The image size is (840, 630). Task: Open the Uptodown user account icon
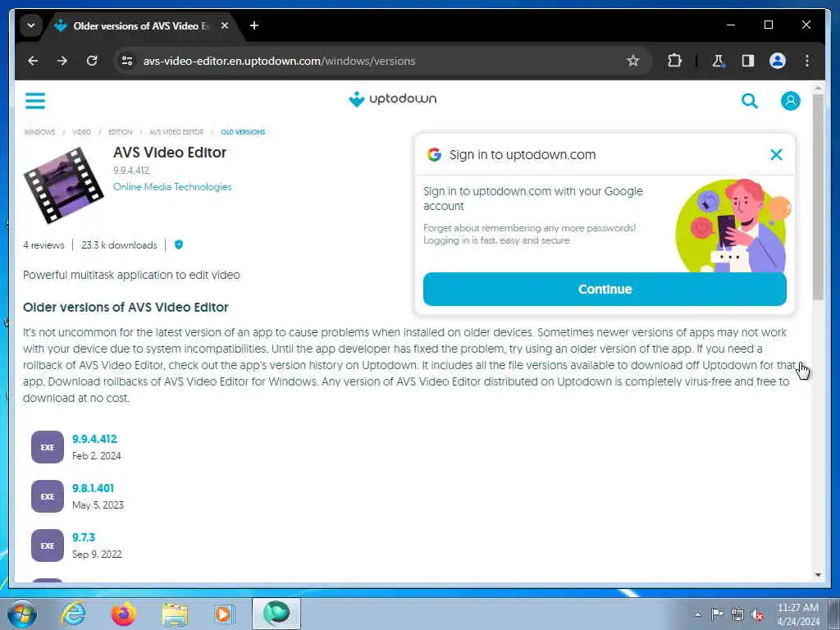pyautogui.click(x=790, y=101)
